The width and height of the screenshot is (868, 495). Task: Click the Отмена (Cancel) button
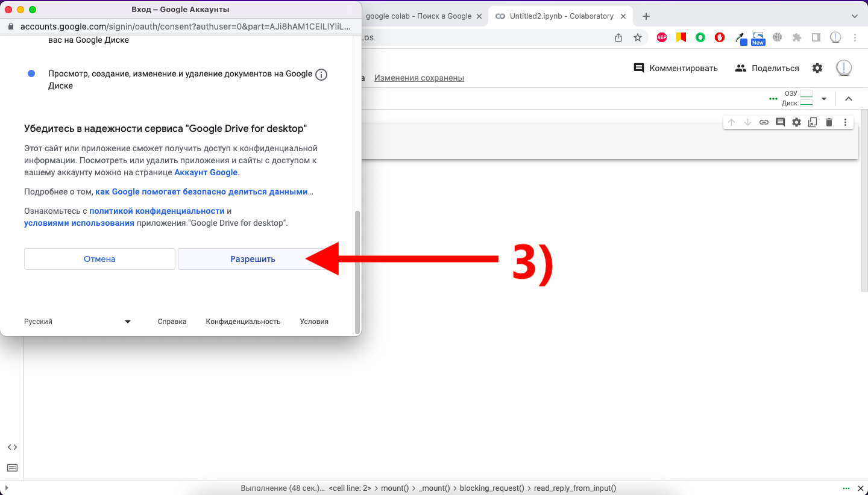99,259
